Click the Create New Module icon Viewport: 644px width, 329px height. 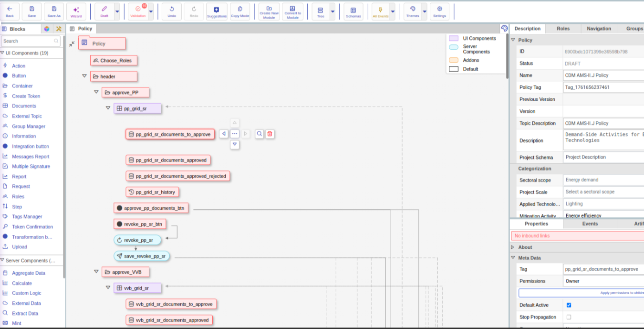[x=269, y=11]
